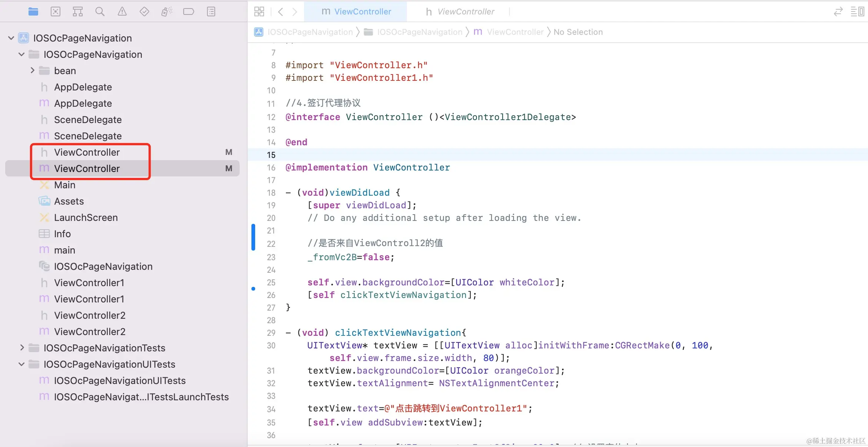Collapse the IOSOcPageNavigationUITests group
This screenshot has height=447, width=868.
coord(22,364)
